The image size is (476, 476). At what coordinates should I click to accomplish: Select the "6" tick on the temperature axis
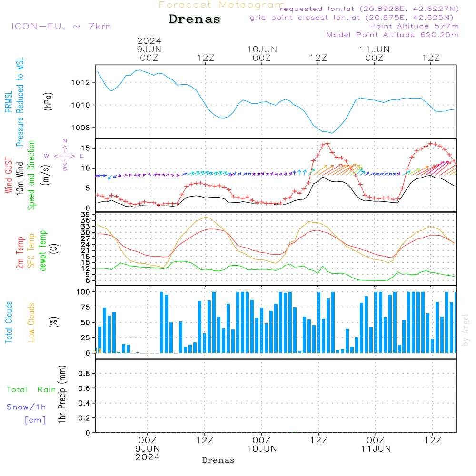click(89, 280)
